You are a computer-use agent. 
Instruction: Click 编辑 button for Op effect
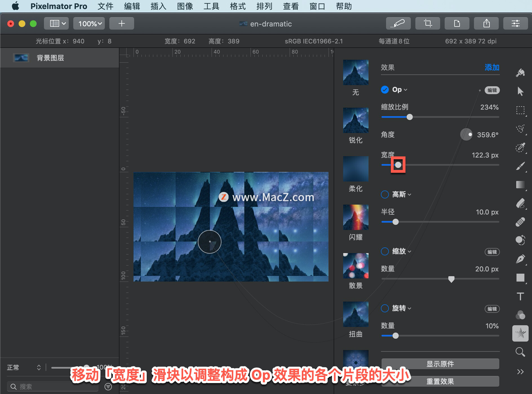click(x=492, y=90)
